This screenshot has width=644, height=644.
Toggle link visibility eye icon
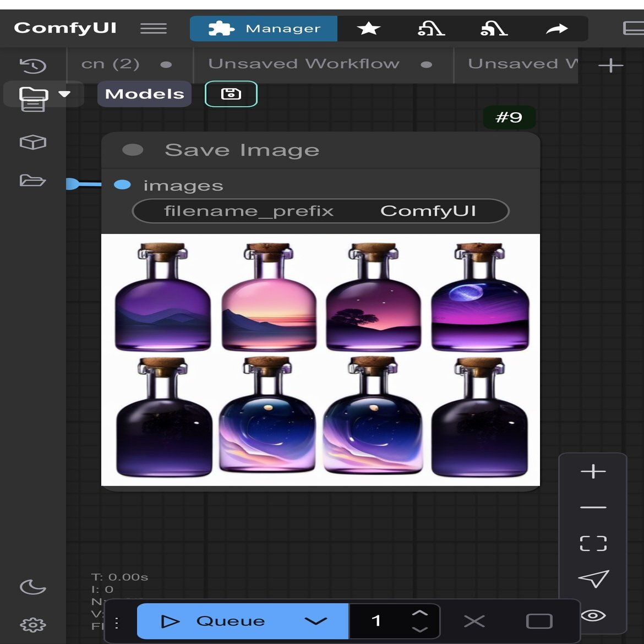(593, 615)
